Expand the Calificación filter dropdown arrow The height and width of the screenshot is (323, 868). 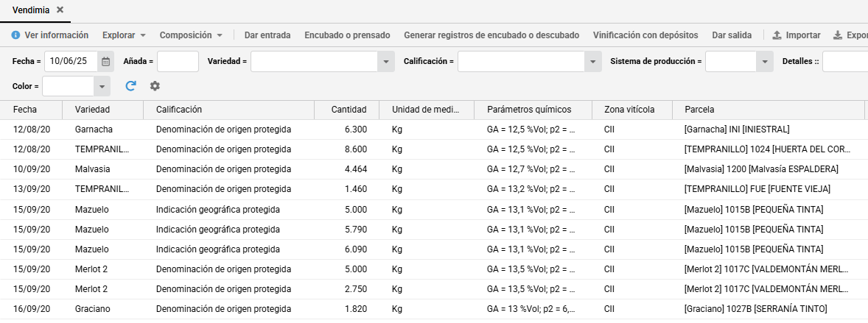(593, 61)
